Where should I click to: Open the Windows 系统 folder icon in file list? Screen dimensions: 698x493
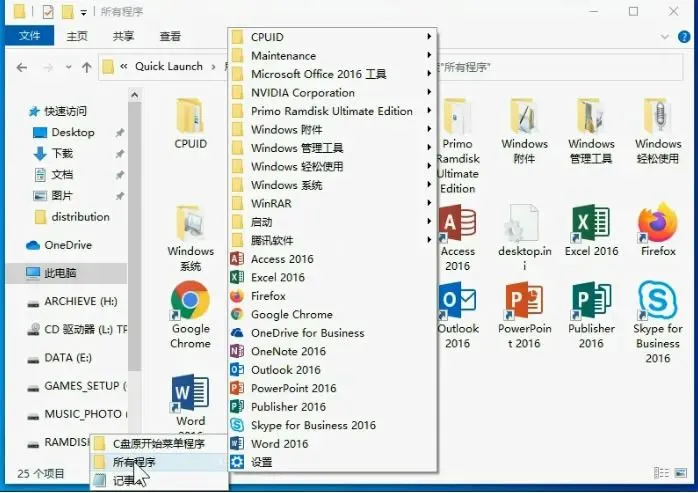191,223
